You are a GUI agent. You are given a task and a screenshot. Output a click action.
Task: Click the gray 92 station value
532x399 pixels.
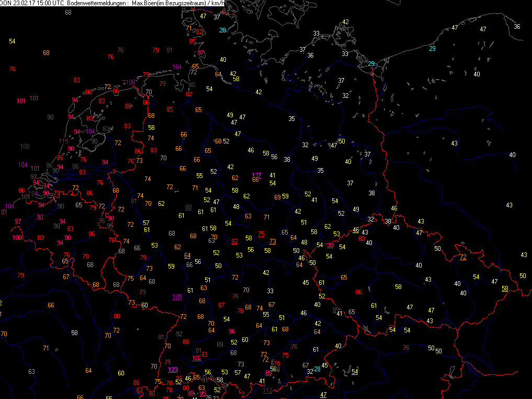(179, 334)
